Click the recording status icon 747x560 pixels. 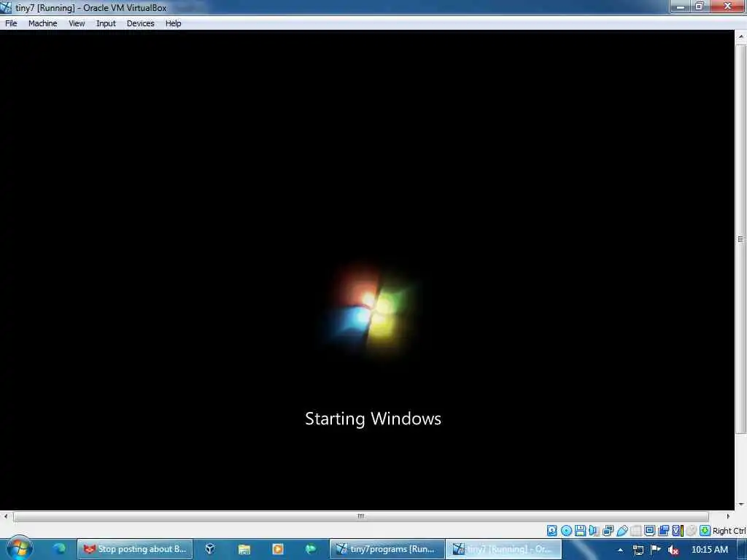click(x=663, y=531)
